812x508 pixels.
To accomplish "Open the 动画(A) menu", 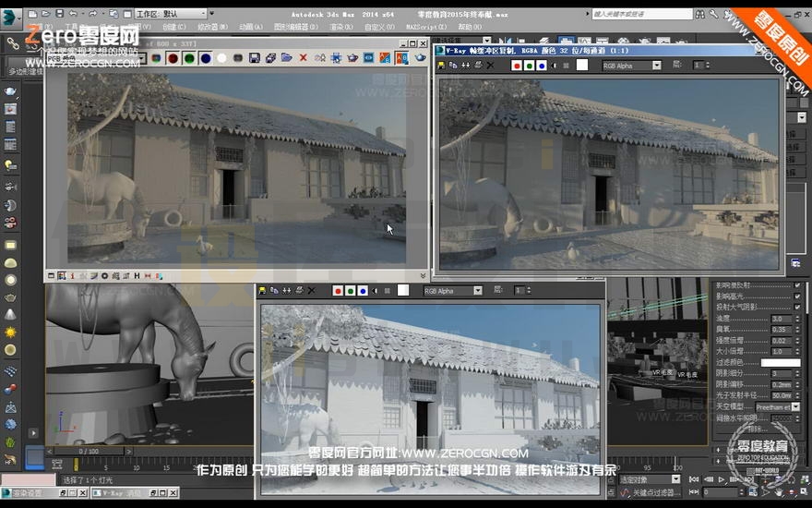I will pyautogui.click(x=251, y=27).
